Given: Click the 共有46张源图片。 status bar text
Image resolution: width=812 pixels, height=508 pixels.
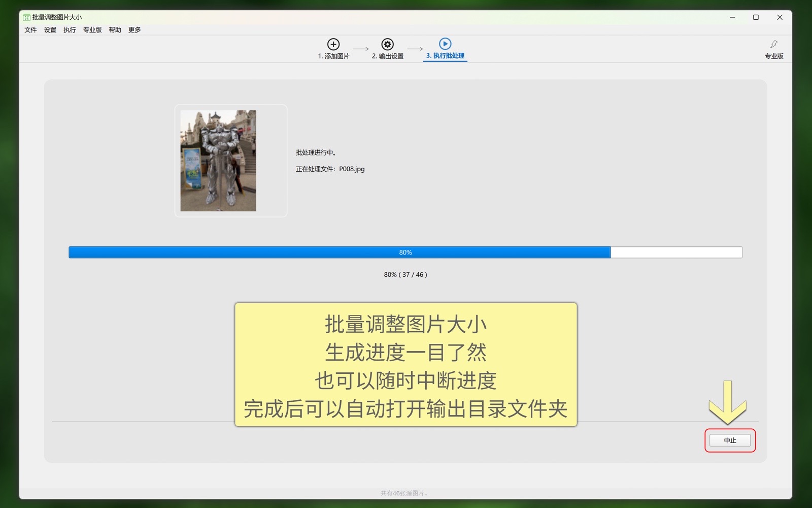Looking at the screenshot, I should tap(405, 493).
